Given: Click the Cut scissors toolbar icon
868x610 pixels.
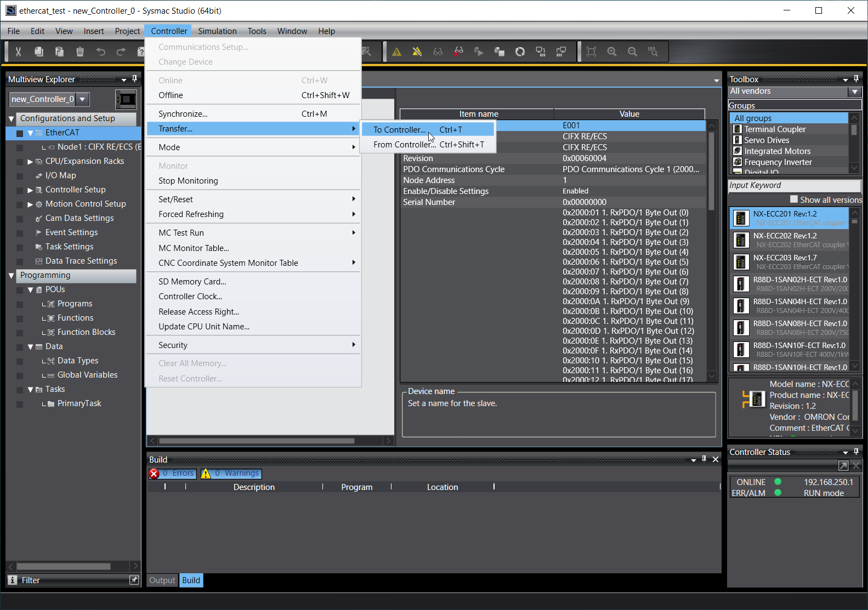Looking at the screenshot, I should 18,52.
